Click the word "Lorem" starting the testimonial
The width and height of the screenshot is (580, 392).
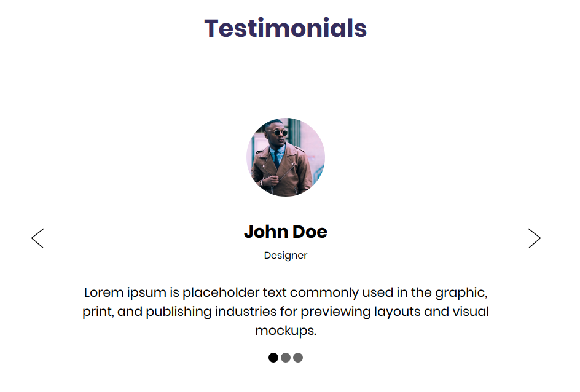point(103,292)
